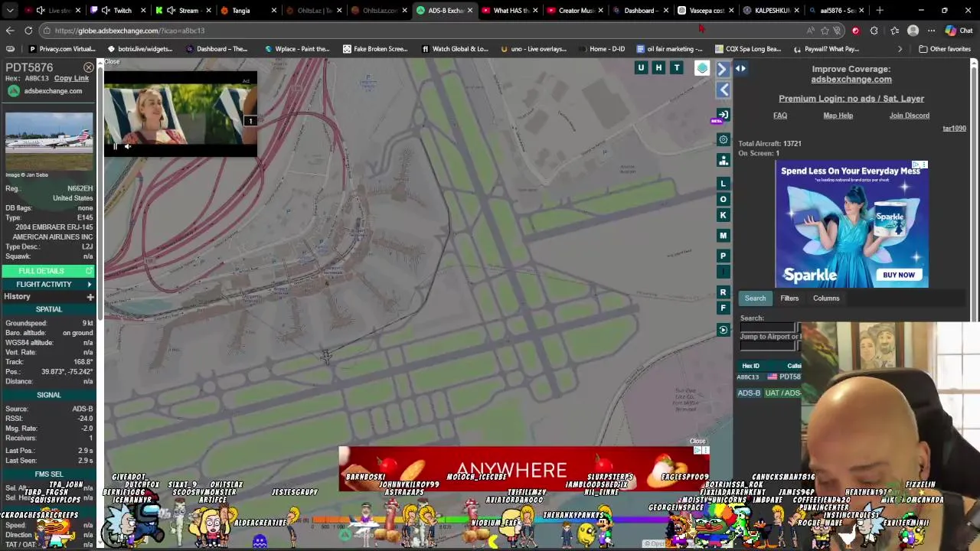Open the ads​bexchange.com coverage link
Viewport: 980px width, 551px height.
851,80
